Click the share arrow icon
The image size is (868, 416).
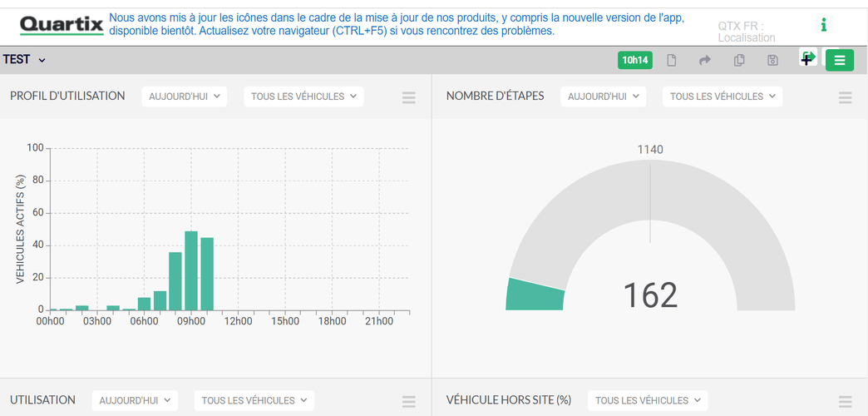705,60
